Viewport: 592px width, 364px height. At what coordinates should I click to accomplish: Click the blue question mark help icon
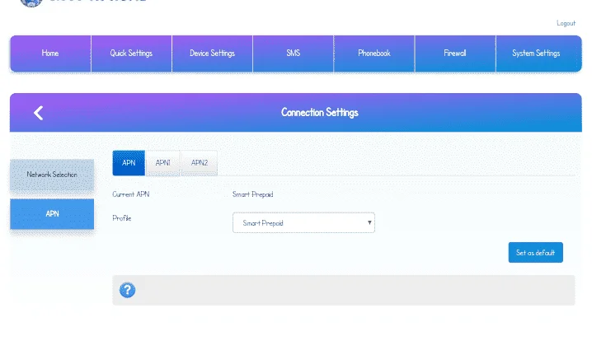pos(127,290)
